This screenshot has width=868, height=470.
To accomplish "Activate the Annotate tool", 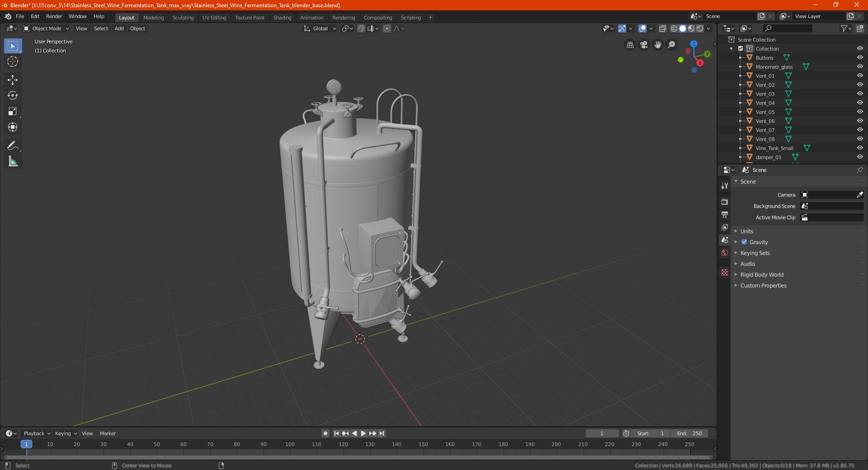I will pos(13,146).
